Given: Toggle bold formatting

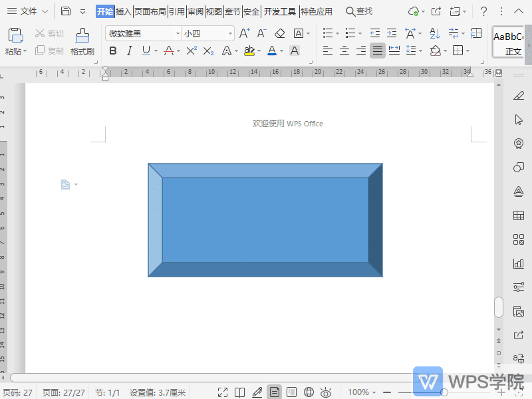Looking at the screenshot, I should click(x=113, y=51).
